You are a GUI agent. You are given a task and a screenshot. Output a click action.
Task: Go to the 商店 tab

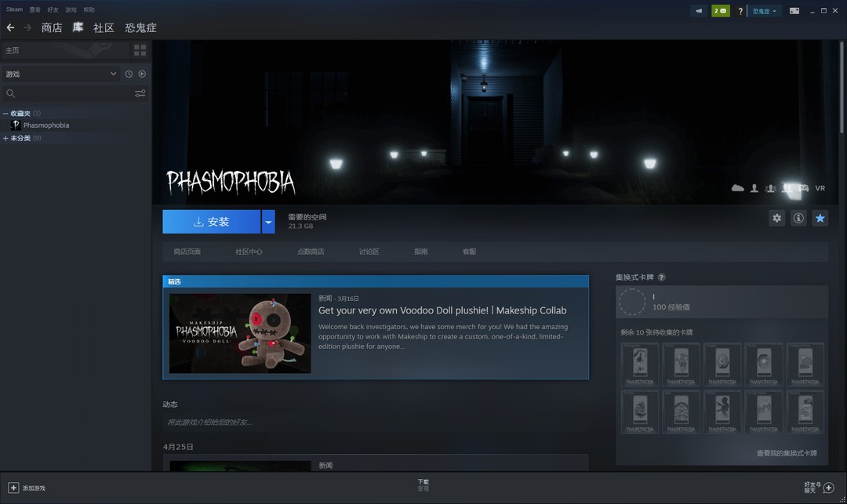click(52, 27)
